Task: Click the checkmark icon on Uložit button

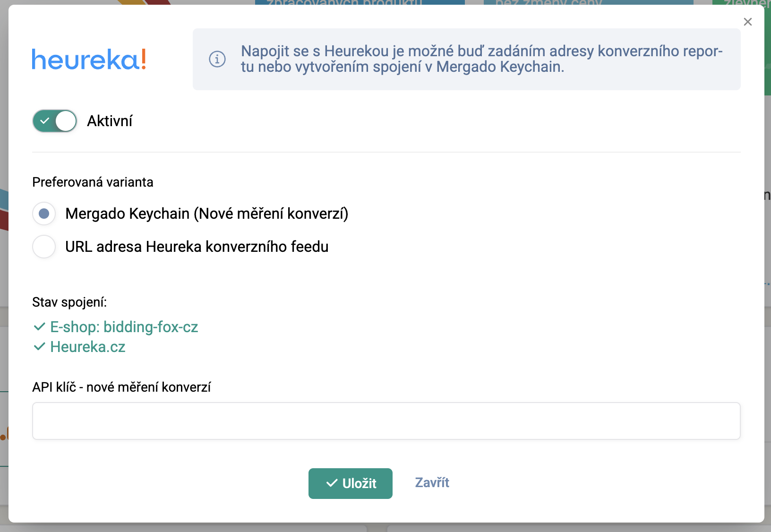Action: (332, 483)
